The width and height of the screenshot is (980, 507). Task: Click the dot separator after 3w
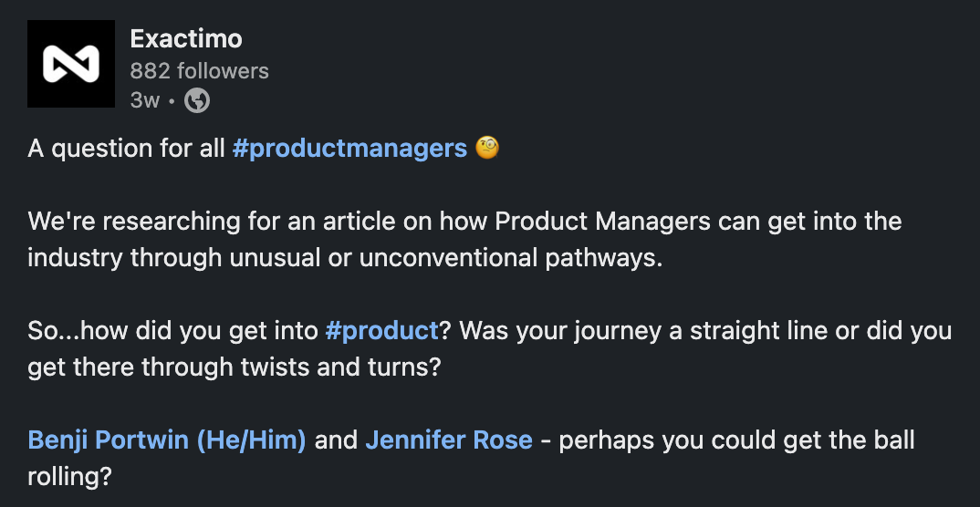(172, 100)
